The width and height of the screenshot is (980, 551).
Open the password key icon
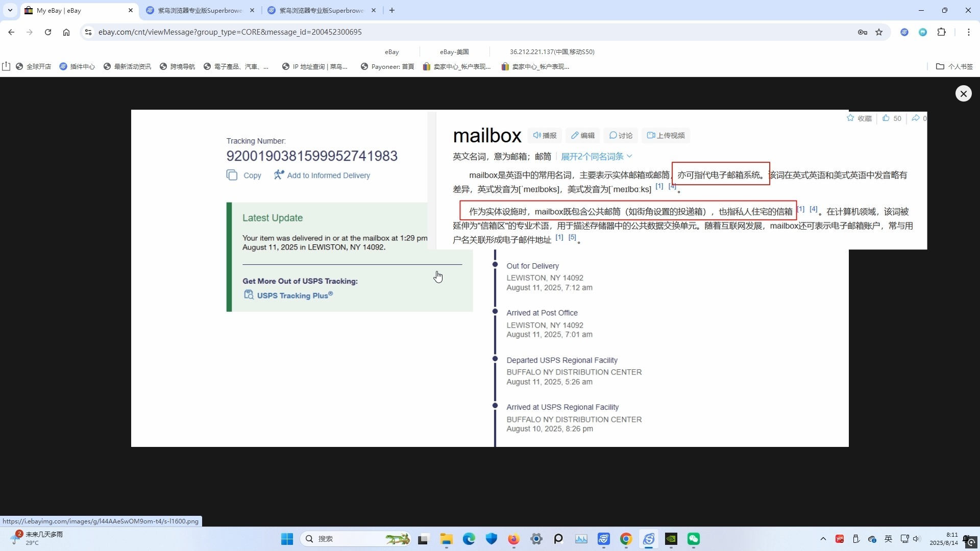[863, 32]
